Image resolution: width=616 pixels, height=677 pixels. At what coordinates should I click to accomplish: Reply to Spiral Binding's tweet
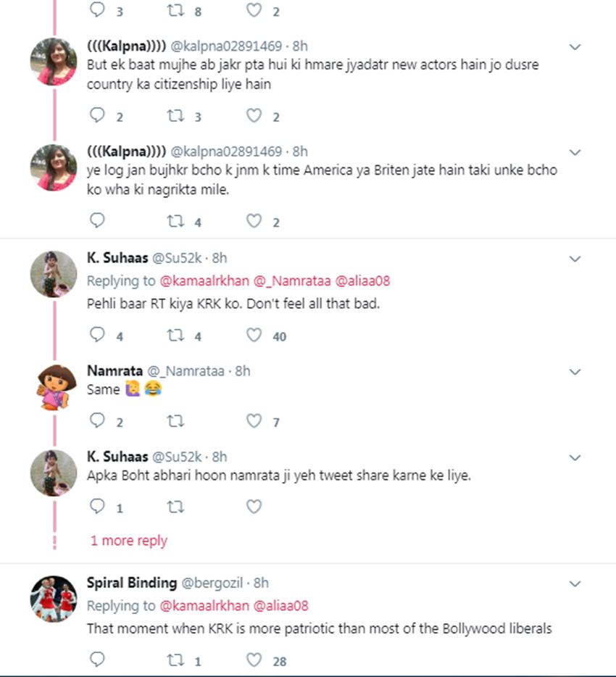click(x=97, y=660)
